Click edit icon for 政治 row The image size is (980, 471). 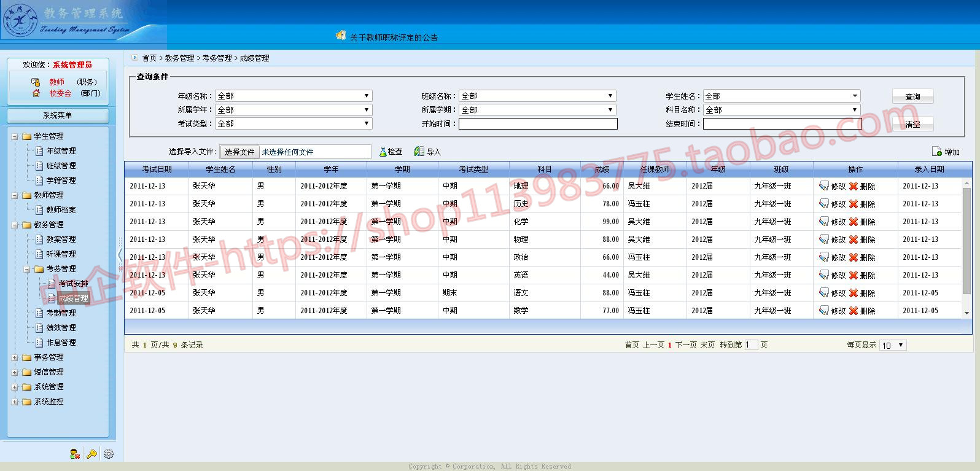824,257
